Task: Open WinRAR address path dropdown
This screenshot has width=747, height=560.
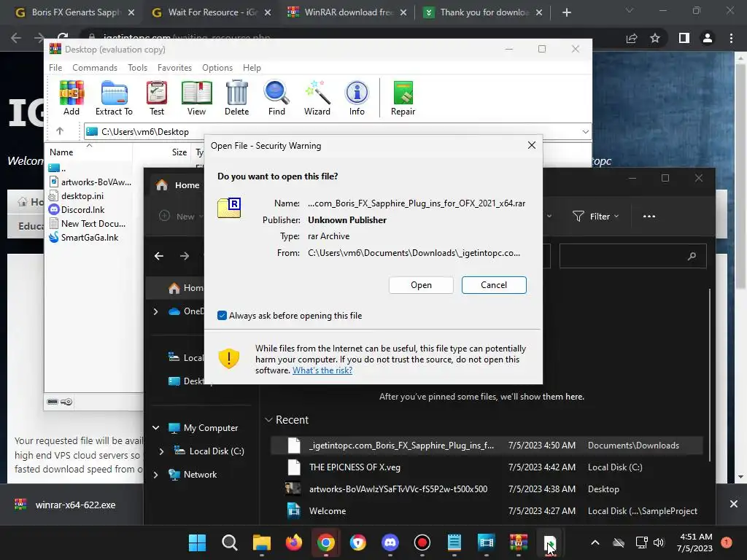Action: [586, 131]
